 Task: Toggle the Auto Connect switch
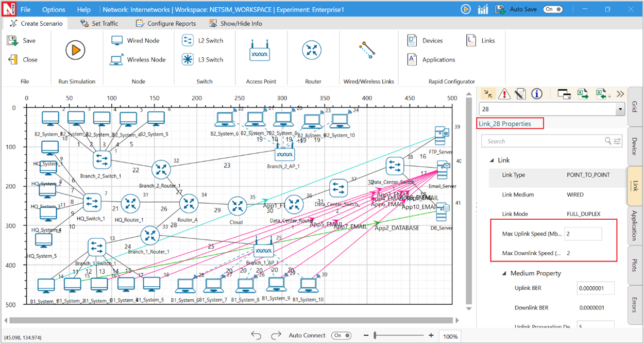[341, 335]
